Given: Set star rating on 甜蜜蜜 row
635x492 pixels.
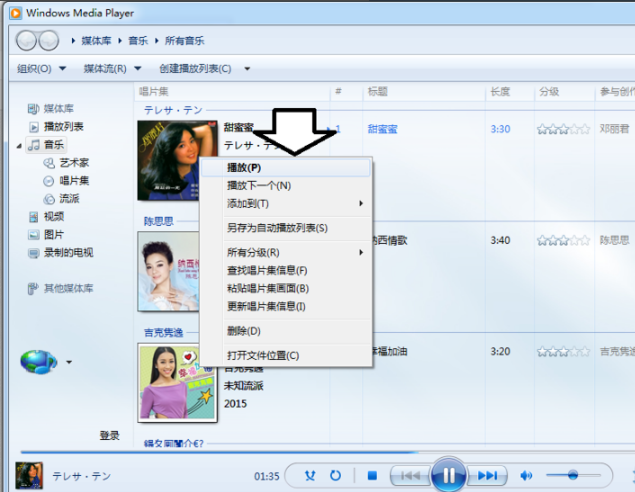Looking at the screenshot, I should (x=563, y=130).
